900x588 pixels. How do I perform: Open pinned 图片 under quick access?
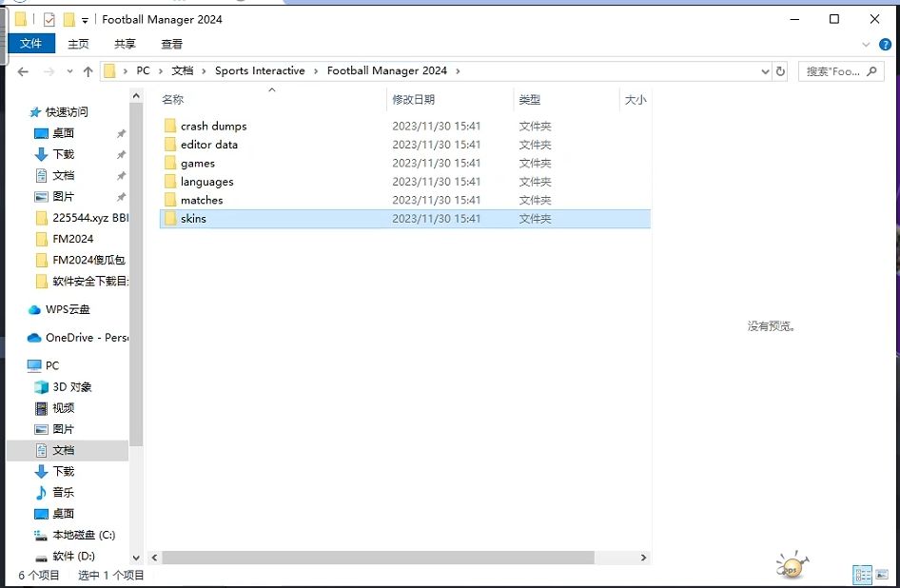pos(63,197)
